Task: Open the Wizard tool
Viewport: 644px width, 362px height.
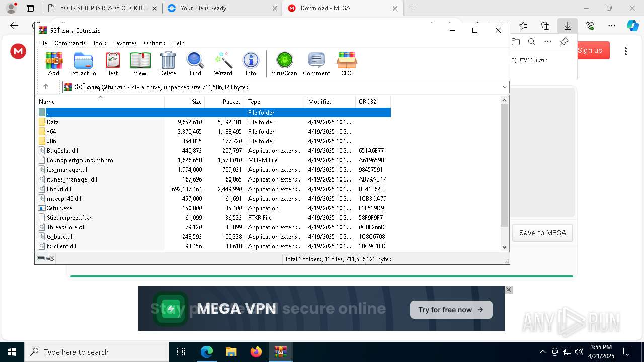Action: tap(223, 64)
